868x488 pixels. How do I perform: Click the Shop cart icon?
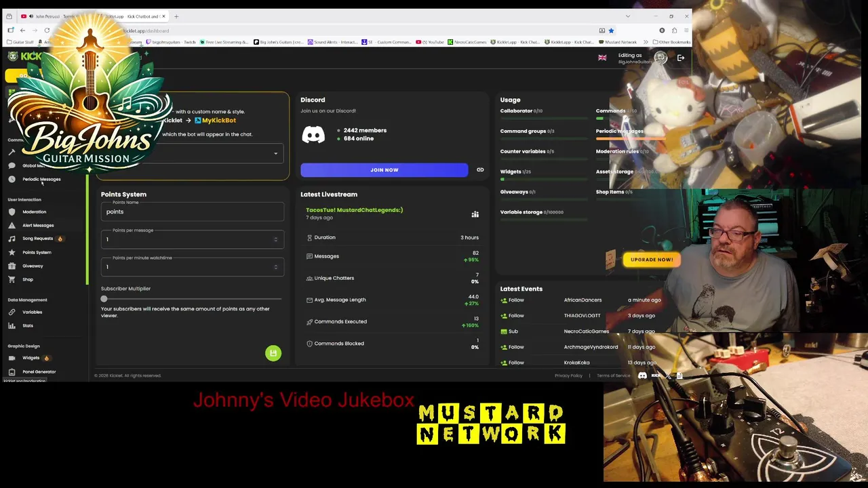click(x=12, y=279)
